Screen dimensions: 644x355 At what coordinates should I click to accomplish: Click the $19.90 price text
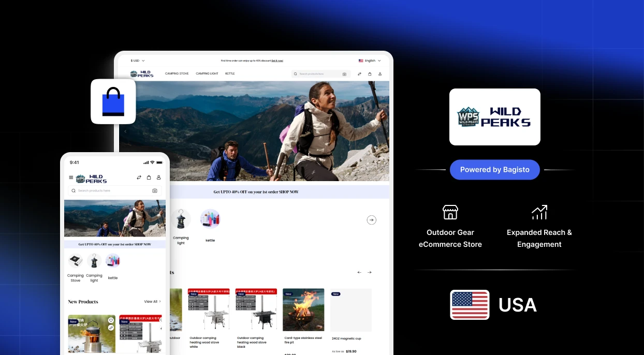pyautogui.click(x=352, y=351)
